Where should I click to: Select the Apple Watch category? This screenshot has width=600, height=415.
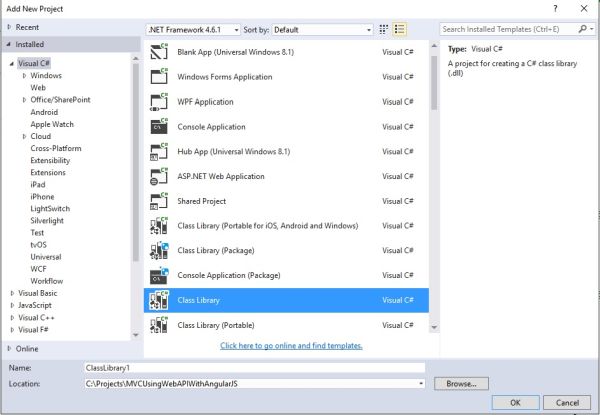(x=52, y=124)
